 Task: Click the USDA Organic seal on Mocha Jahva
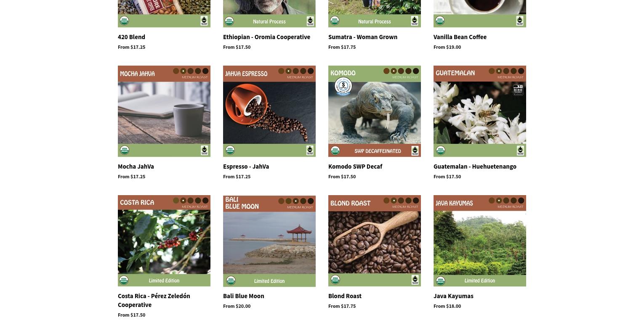[124, 150]
